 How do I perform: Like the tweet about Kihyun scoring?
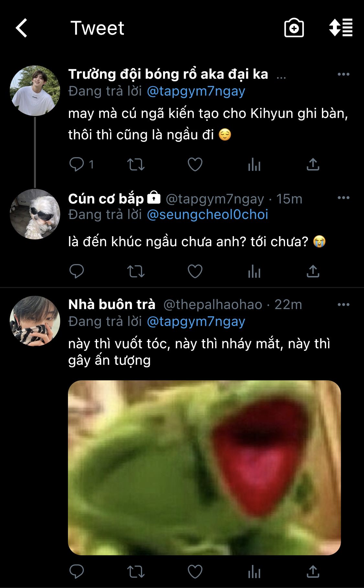(x=195, y=164)
